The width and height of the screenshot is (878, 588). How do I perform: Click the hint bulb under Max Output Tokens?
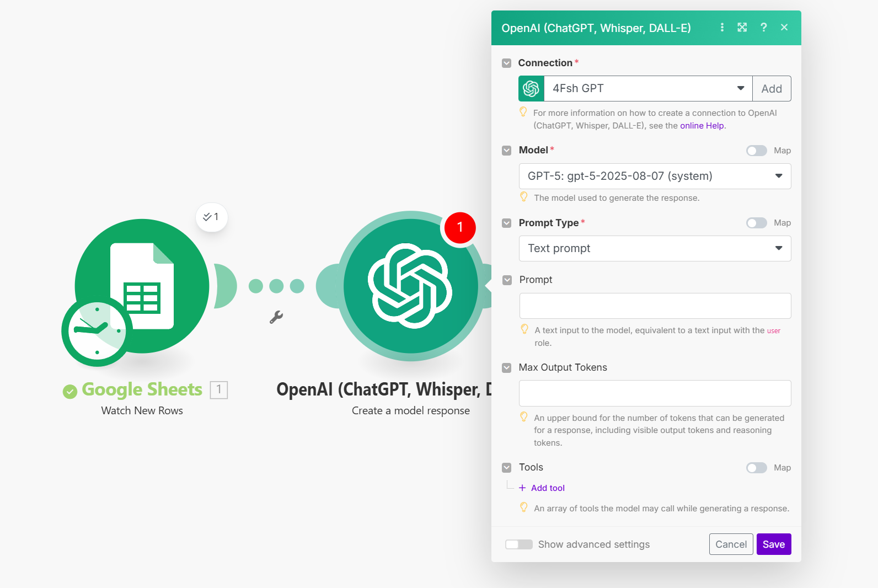(524, 417)
